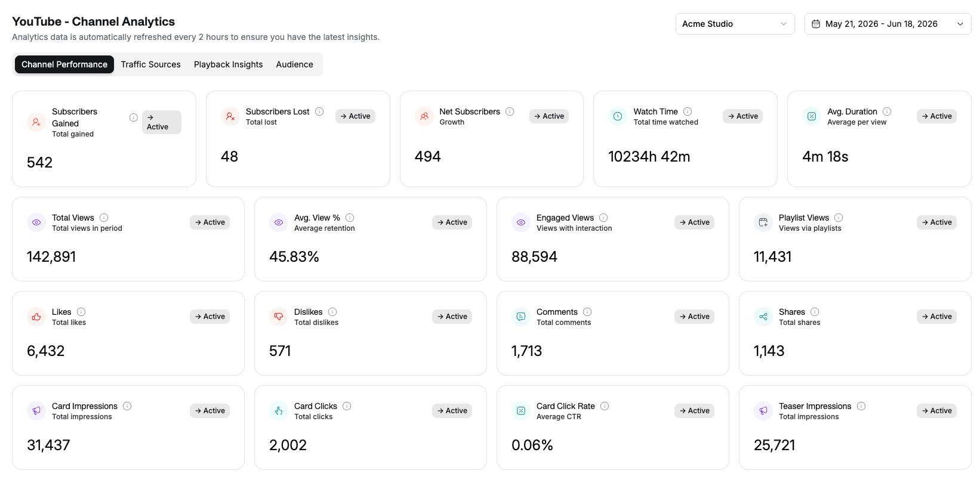Show info for Avg. Duration
Viewport: 980px width, 477px height.
[x=887, y=111]
